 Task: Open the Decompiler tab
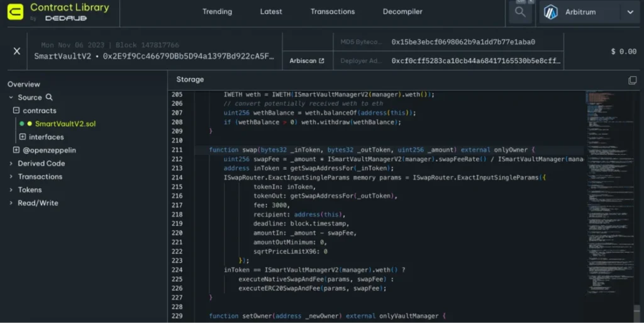pyautogui.click(x=402, y=12)
